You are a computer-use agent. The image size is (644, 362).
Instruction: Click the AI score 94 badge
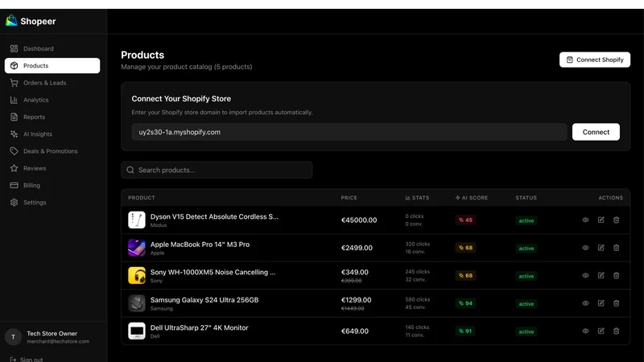coord(465,303)
